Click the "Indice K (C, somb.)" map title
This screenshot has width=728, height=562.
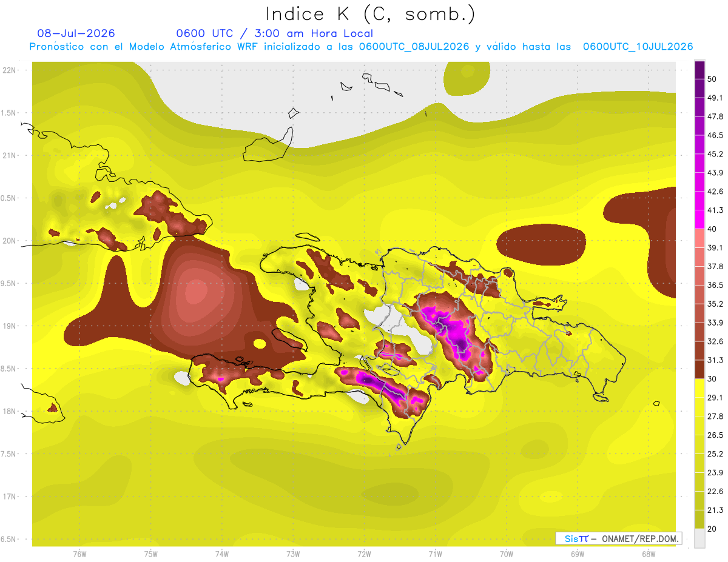click(x=370, y=15)
